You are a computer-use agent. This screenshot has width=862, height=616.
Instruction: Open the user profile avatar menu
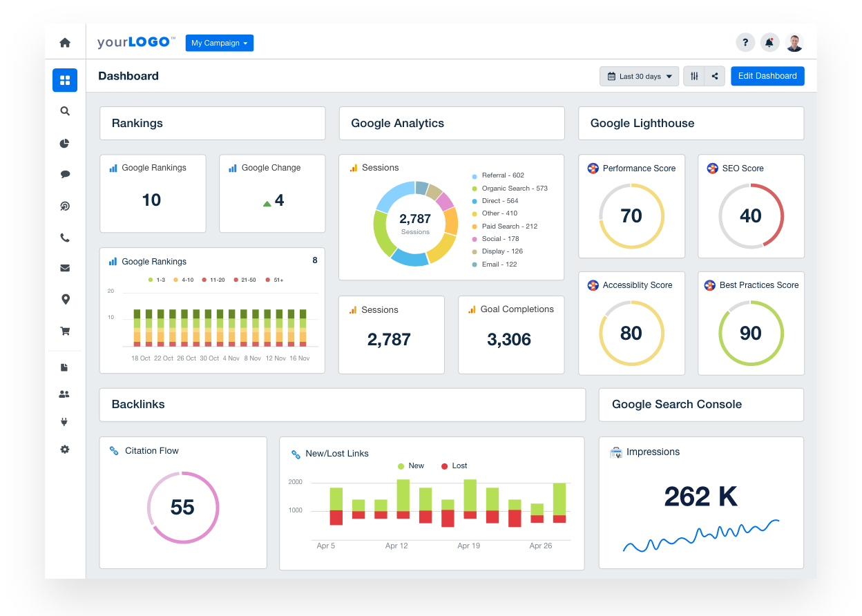point(794,43)
